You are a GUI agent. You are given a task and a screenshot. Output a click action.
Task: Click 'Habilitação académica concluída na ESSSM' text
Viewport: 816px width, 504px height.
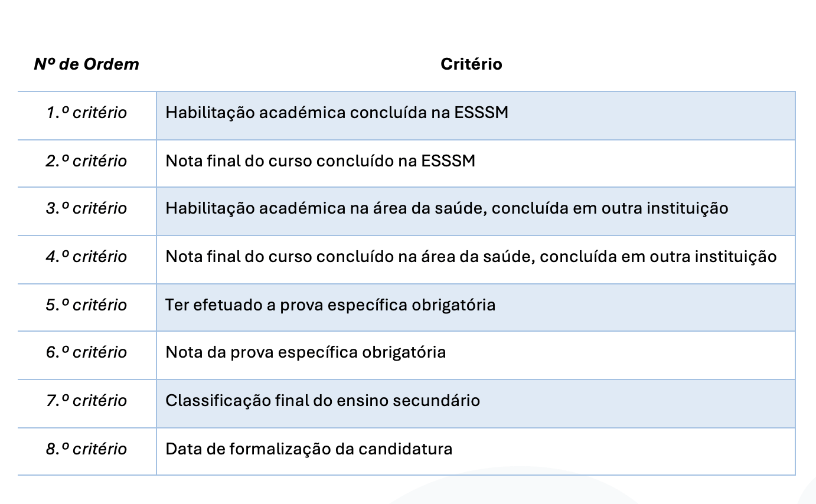click(x=337, y=113)
